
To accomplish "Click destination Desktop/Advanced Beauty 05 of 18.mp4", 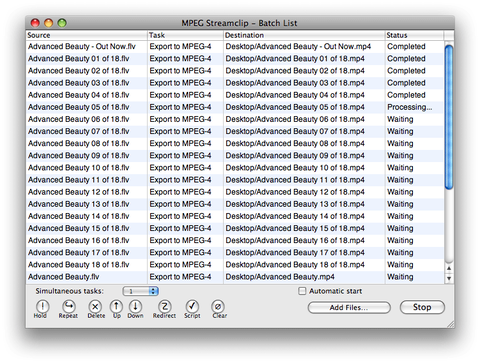I will click(x=295, y=107).
